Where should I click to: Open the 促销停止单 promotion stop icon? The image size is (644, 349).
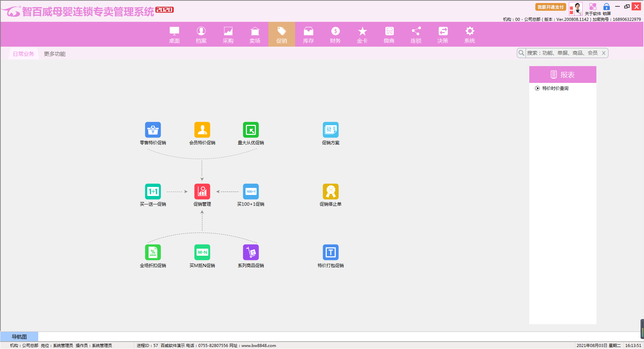330,192
